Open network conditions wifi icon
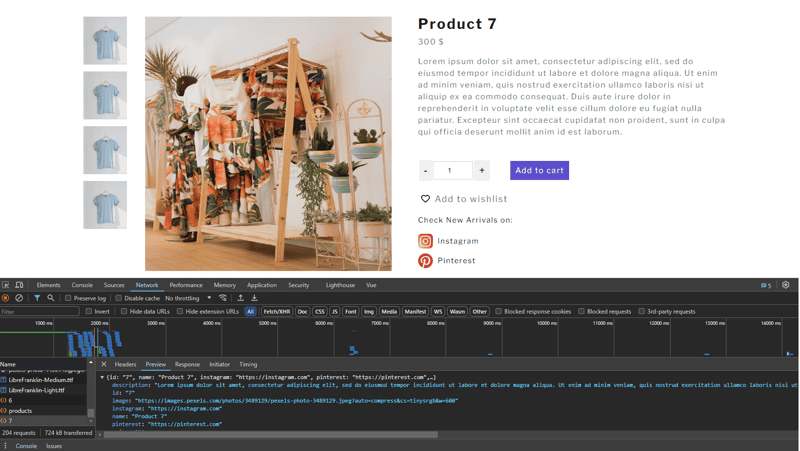This screenshot has width=800, height=451. pos(222,298)
